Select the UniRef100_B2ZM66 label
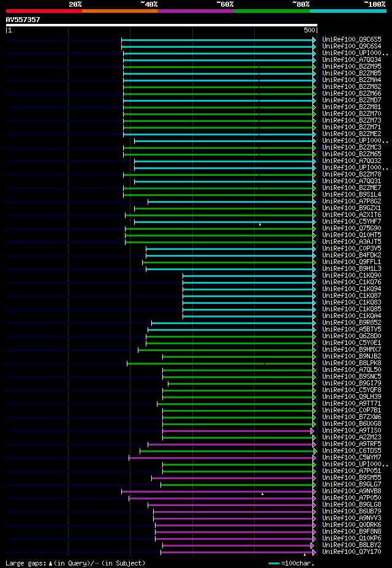Viewport: 392px width, 568px height. click(x=352, y=94)
